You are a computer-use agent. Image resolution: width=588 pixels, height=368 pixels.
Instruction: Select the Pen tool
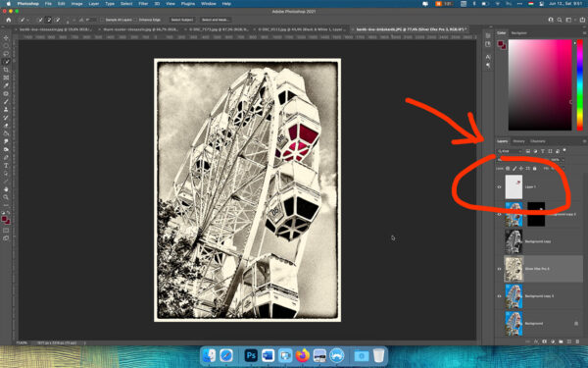tap(6, 157)
